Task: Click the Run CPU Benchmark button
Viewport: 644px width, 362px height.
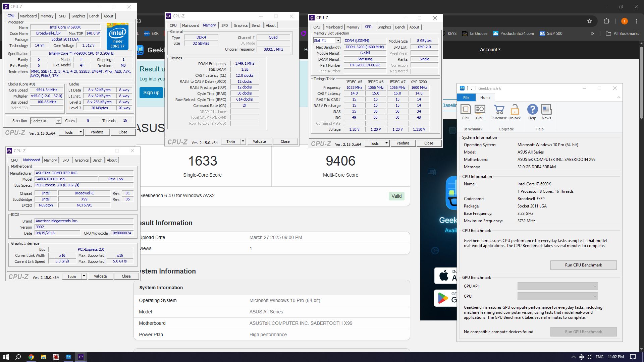Action: point(583,265)
